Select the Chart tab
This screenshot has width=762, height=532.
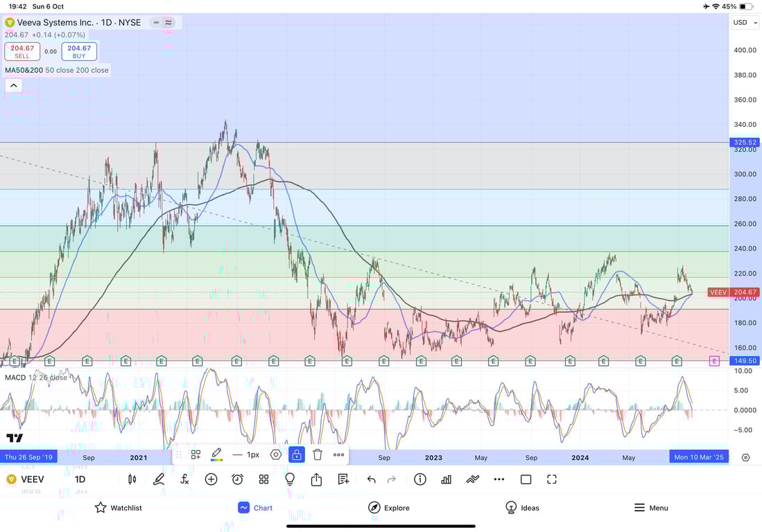(255, 508)
